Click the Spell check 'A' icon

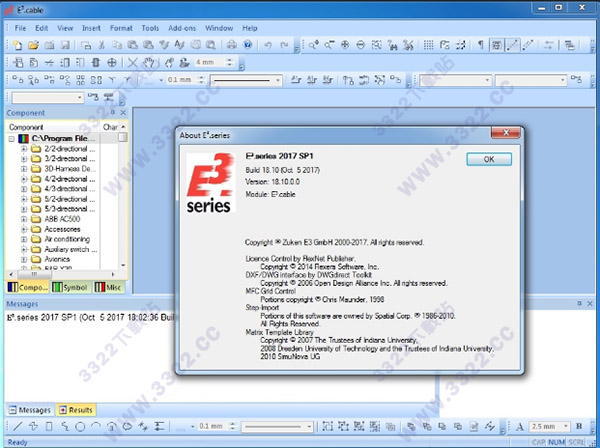[179, 45]
